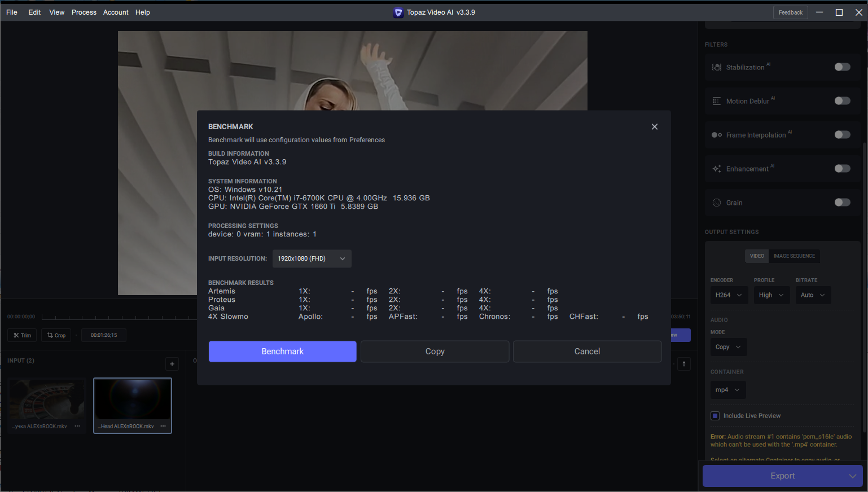Image resolution: width=868 pixels, height=492 pixels.
Task: Start the Benchmark button
Action: pos(283,352)
